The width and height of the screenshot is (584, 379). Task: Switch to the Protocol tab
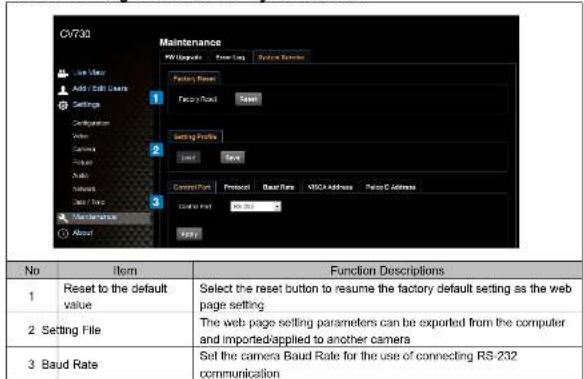(x=237, y=187)
